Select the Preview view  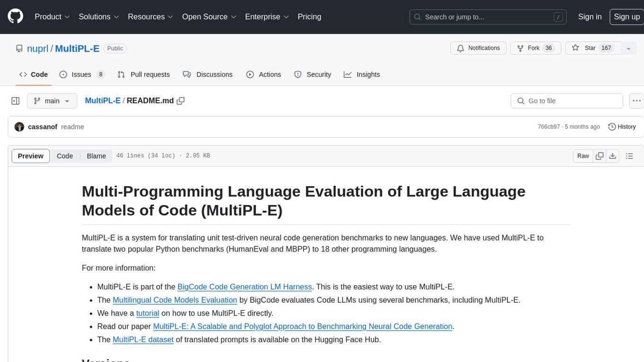(31, 156)
